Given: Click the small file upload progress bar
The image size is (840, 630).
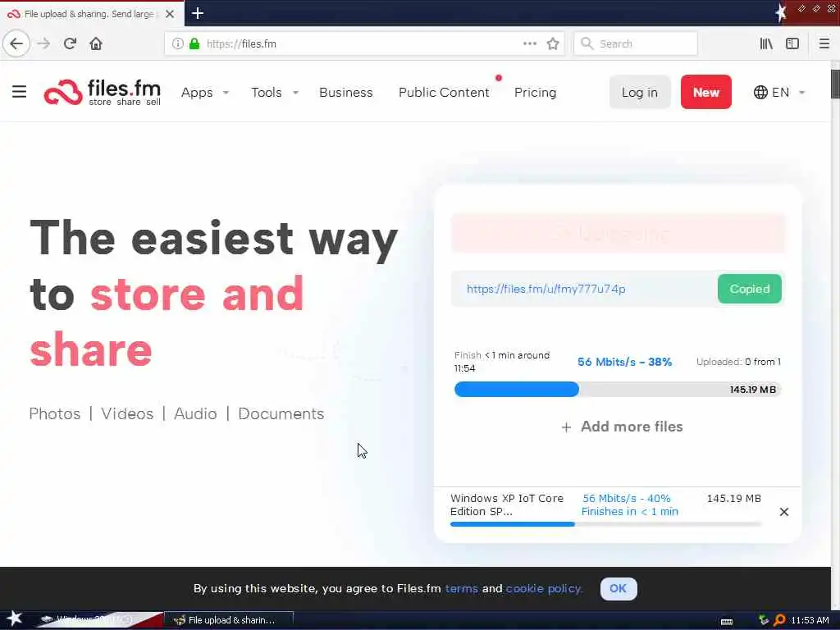Looking at the screenshot, I should click(605, 524).
